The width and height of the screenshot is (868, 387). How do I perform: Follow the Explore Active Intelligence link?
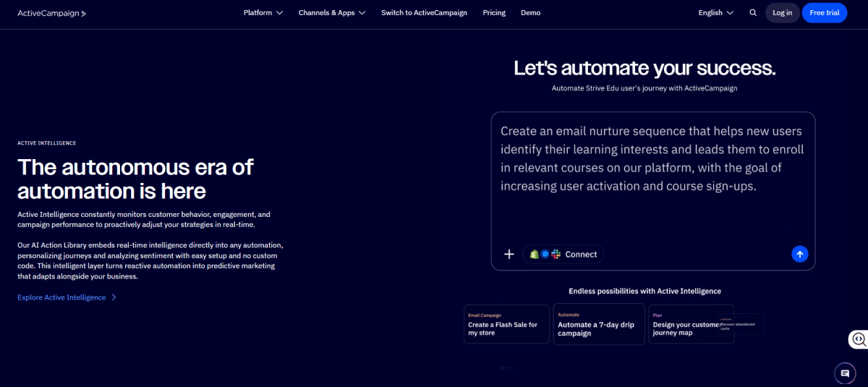pos(67,297)
